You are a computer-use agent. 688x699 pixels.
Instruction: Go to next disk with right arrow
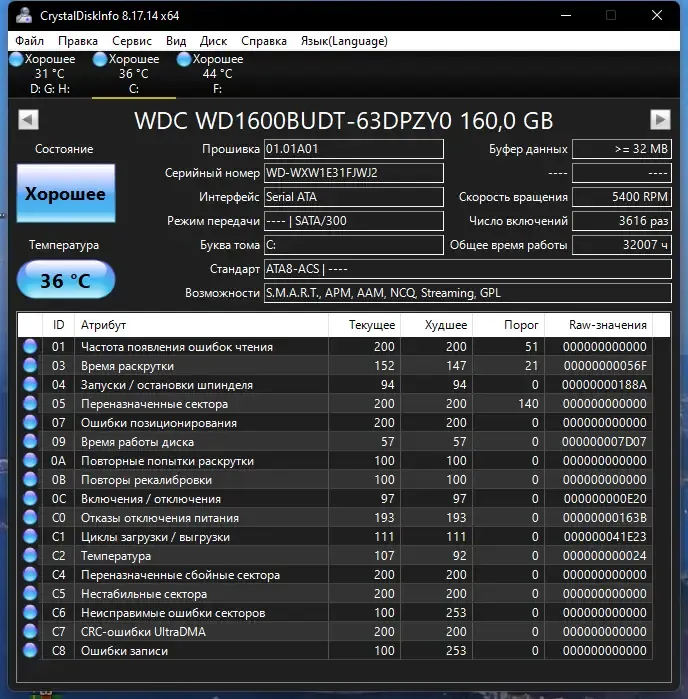tap(660, 119)
